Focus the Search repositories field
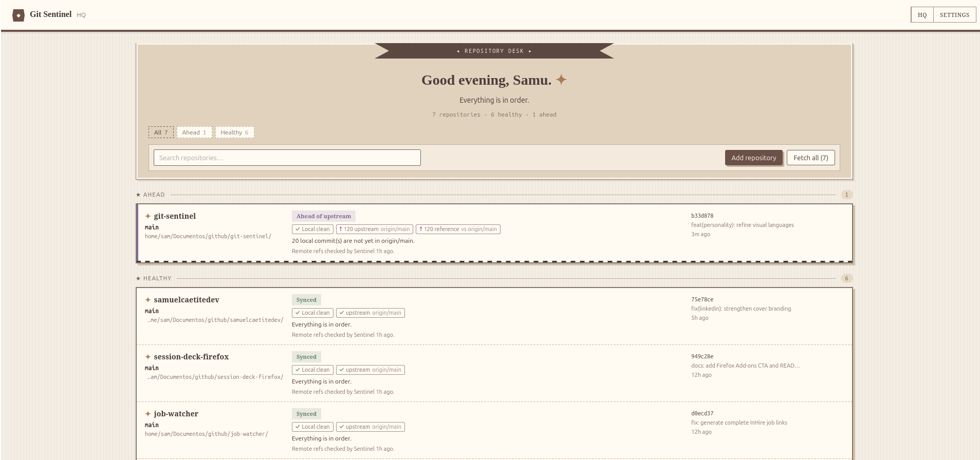The width and height of the screenshot is (980, 460). (x=287, y=158)
